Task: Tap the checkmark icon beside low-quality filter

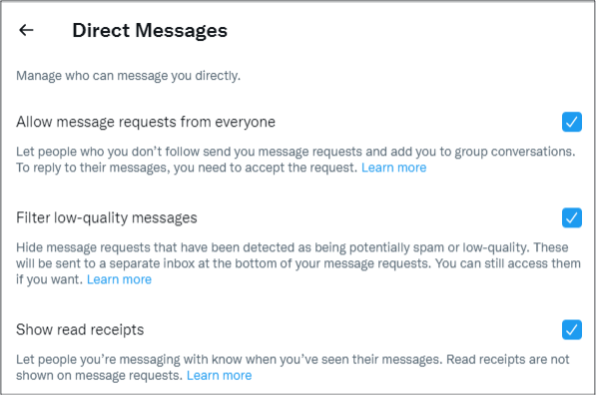Action: pos(572,218)
